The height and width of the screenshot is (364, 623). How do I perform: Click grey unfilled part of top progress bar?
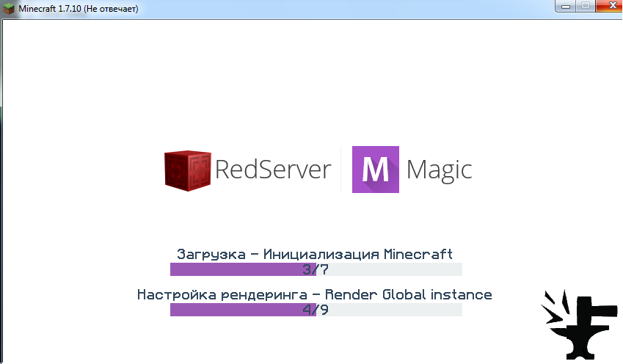(x=396, y=269)
